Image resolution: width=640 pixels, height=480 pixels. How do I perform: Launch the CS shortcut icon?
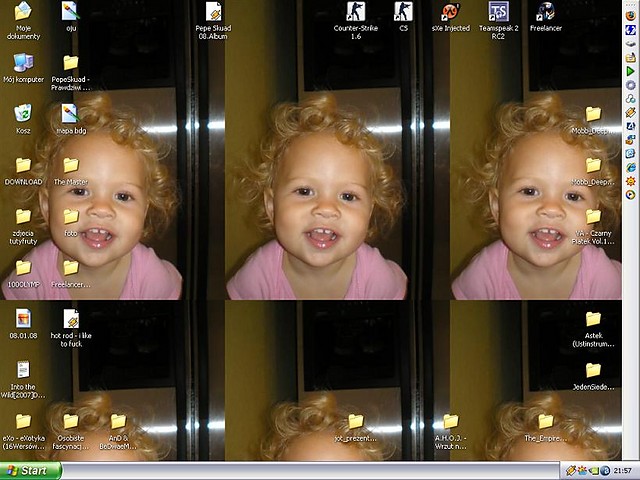[403, 17]
